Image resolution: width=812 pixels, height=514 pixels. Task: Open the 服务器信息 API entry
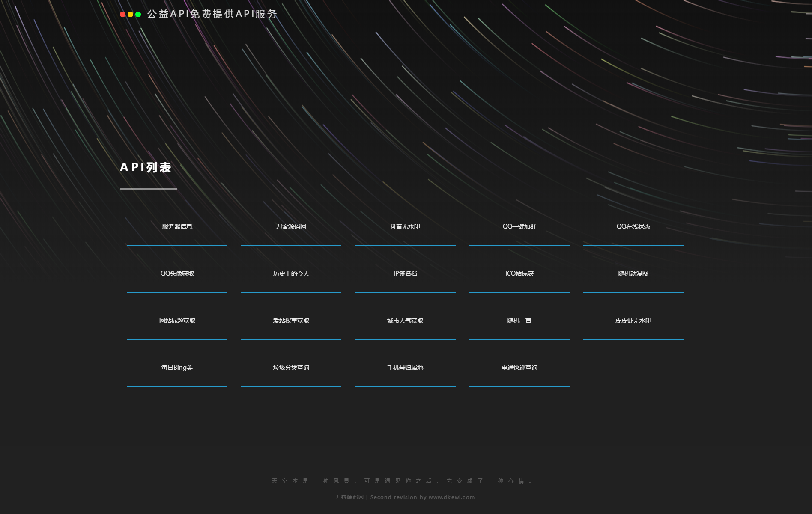click(x=176, y=226)
